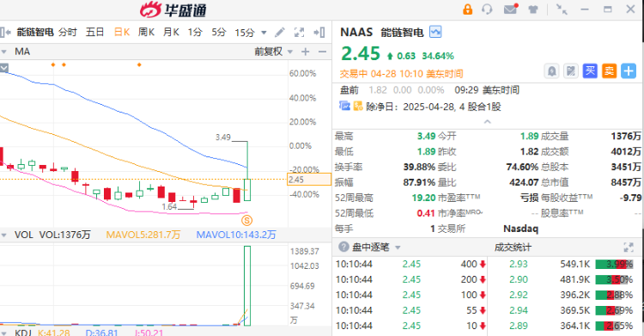Click the 52周最高 value 19.20
The height and width of the screenshot is (336, 644).
[423, 198]
